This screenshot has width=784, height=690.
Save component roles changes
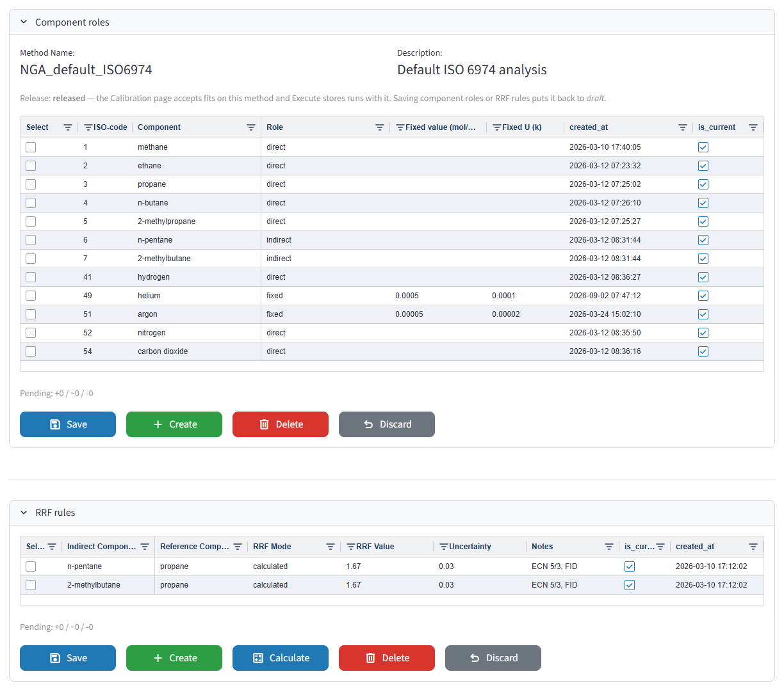tap(68, 424)
